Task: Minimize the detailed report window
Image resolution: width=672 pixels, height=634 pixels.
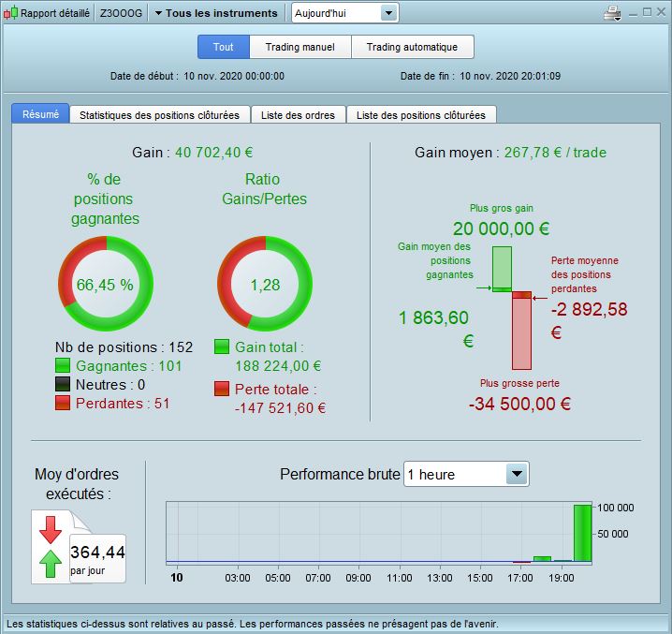Action: pos(633,14)
